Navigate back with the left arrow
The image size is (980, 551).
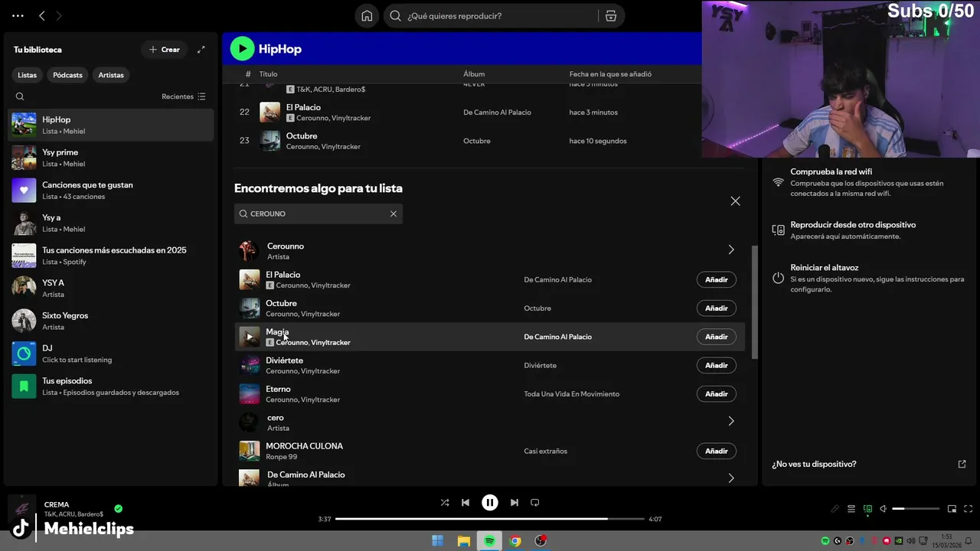pyautogui.click(x=42, y=16)
